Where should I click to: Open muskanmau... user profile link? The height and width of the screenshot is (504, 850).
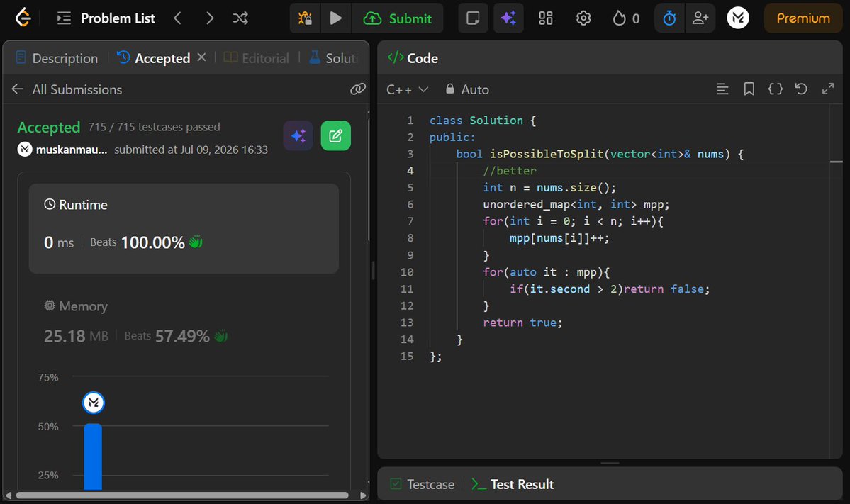[71, 150]
